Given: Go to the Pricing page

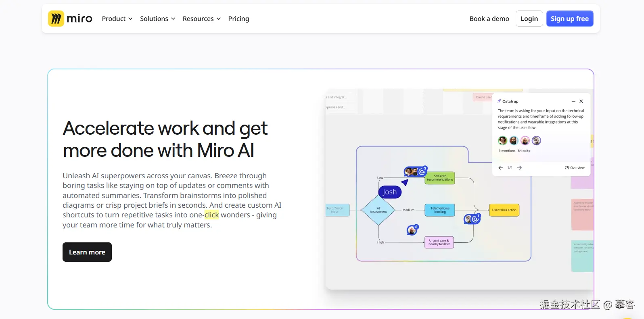Looking at the screenshot, I should pos(238,19).
